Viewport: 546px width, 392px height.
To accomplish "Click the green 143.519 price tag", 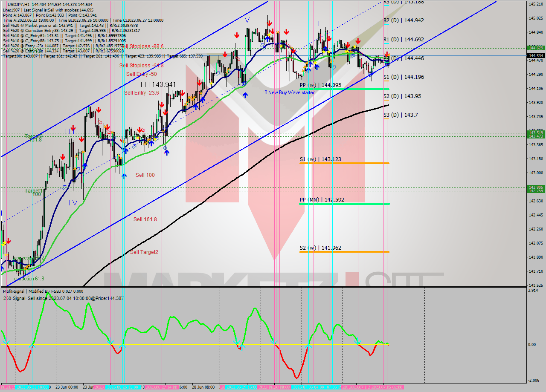I will point(535,133).
